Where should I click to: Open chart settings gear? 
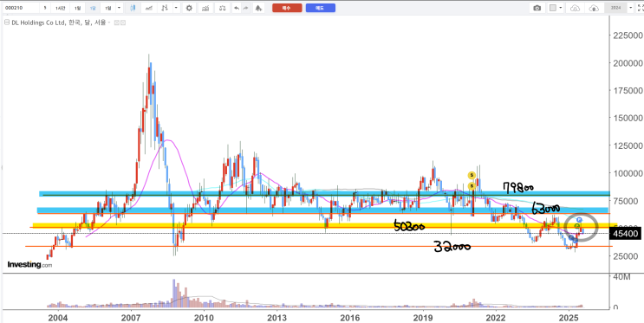pos(189,8)
